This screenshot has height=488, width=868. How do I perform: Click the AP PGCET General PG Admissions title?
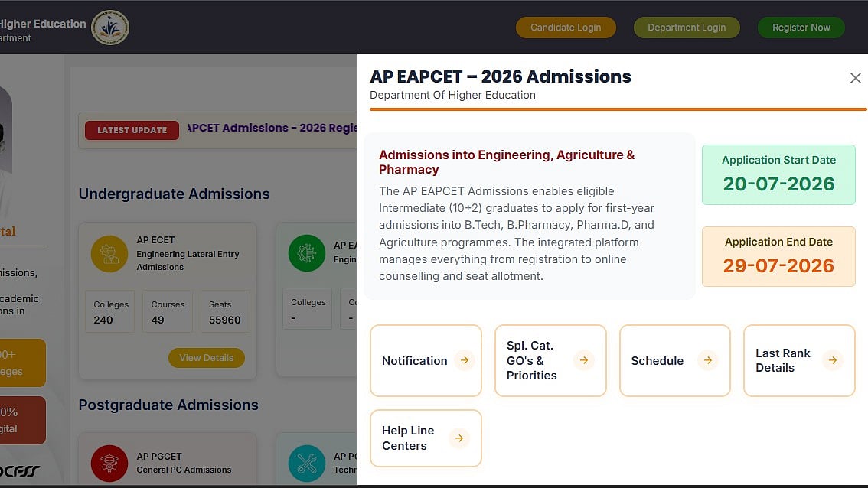(x=184, y=463)
